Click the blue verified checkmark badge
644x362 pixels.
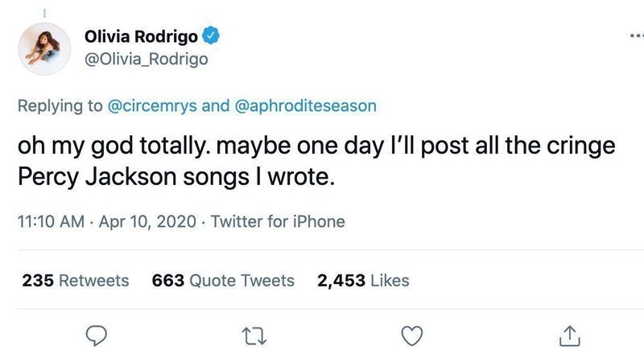coord(213,37)
